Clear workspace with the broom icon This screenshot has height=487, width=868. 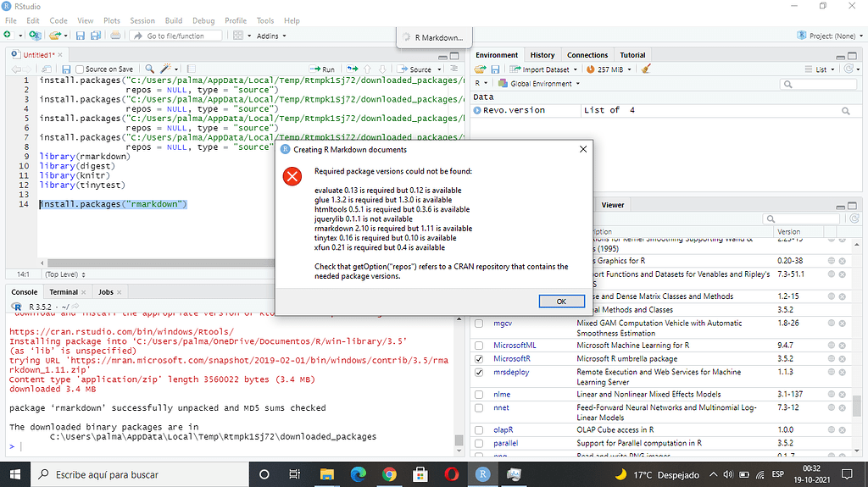coord(647,69)
